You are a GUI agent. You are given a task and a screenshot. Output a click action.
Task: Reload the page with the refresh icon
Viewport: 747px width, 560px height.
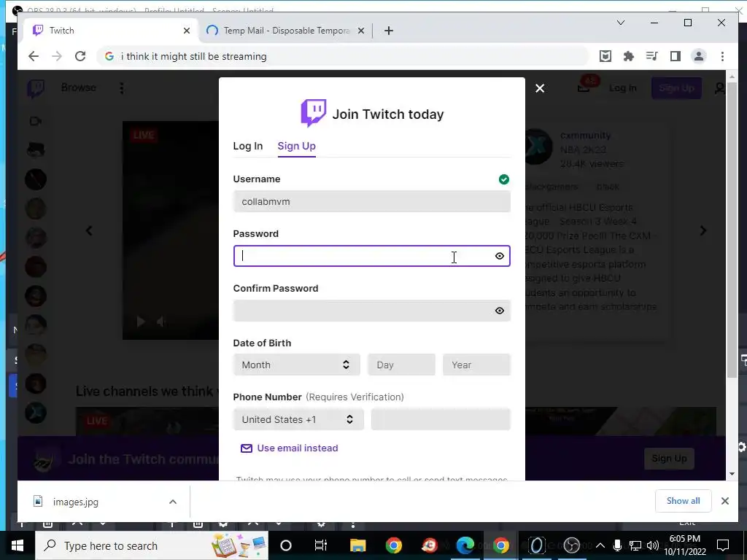pos(80,56)
